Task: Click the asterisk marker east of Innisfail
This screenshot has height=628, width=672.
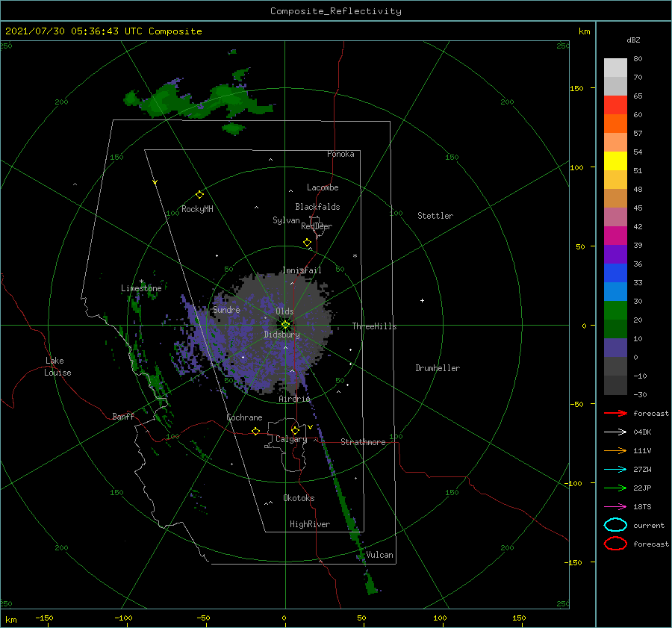Action: click(355, 256)
